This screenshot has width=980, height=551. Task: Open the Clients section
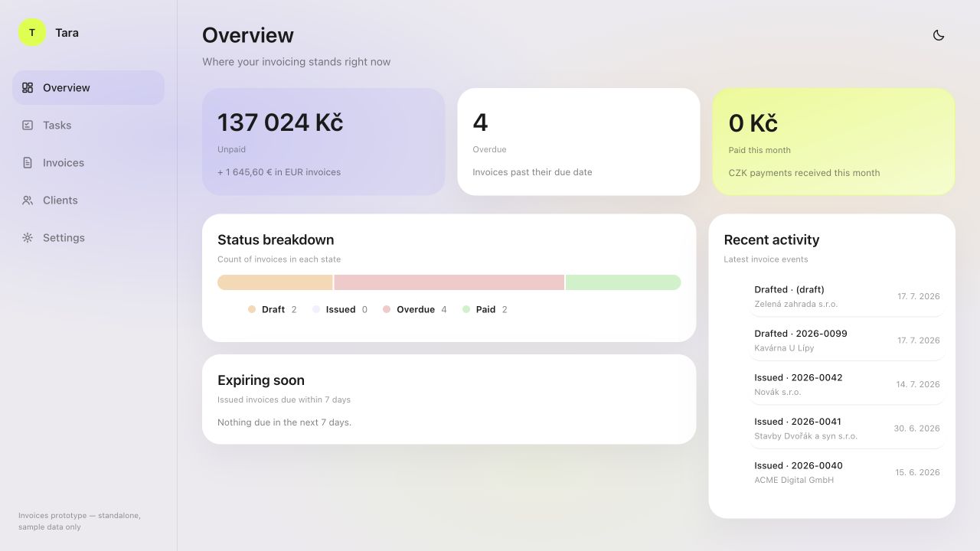click(x=88, y=201)
